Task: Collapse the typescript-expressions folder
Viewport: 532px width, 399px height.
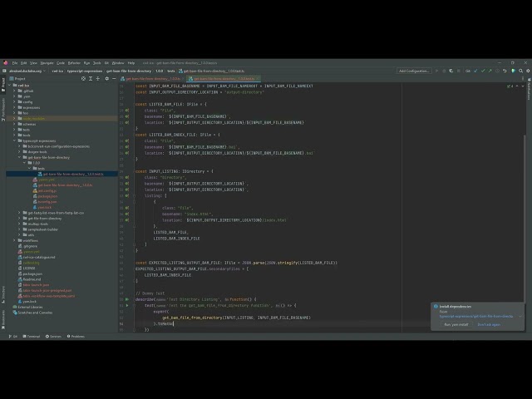Action: (x=14, y=140)
